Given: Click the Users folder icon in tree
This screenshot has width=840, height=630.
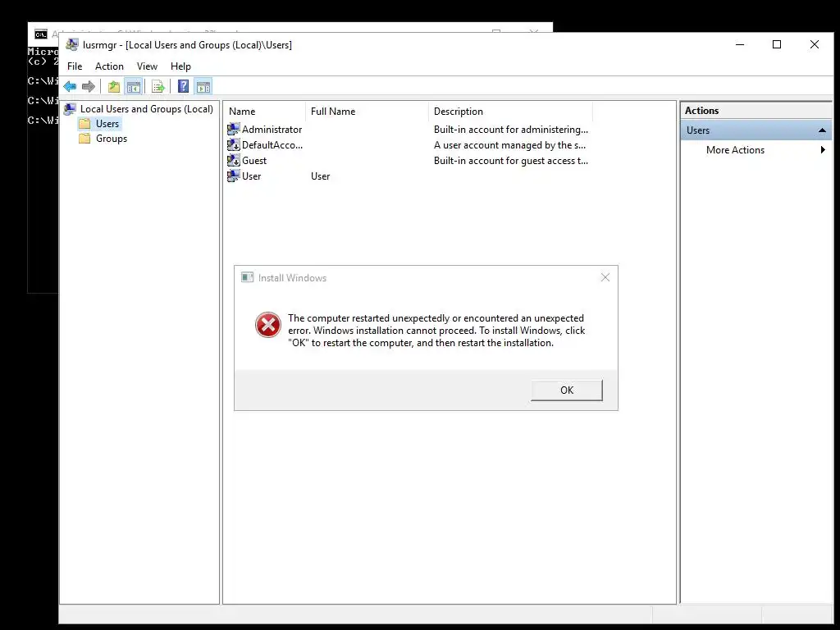Looking at the screenshot, I should coord(84,124).
